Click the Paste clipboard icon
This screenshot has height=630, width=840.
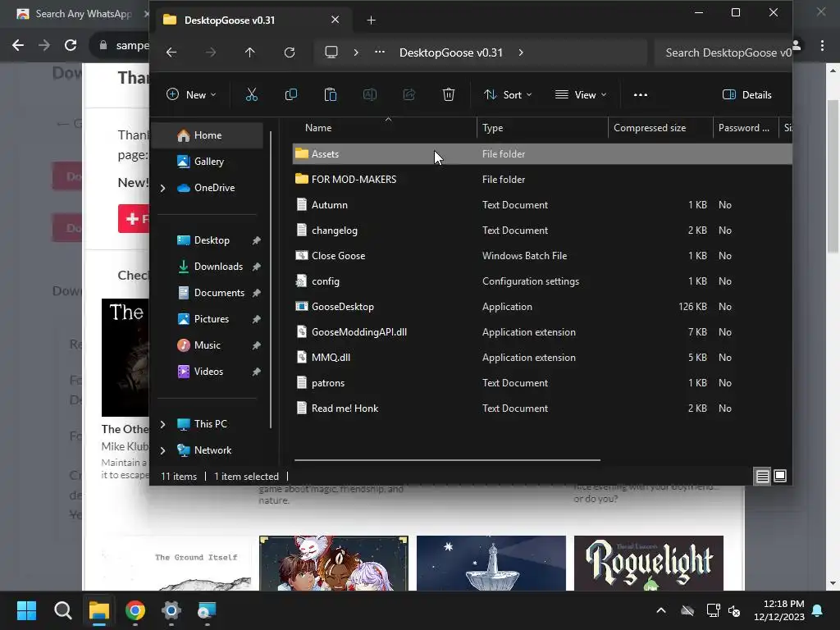pos(331,95)
